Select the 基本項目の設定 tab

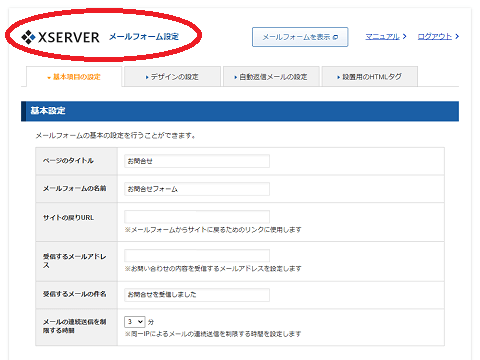tap(74, 77)
